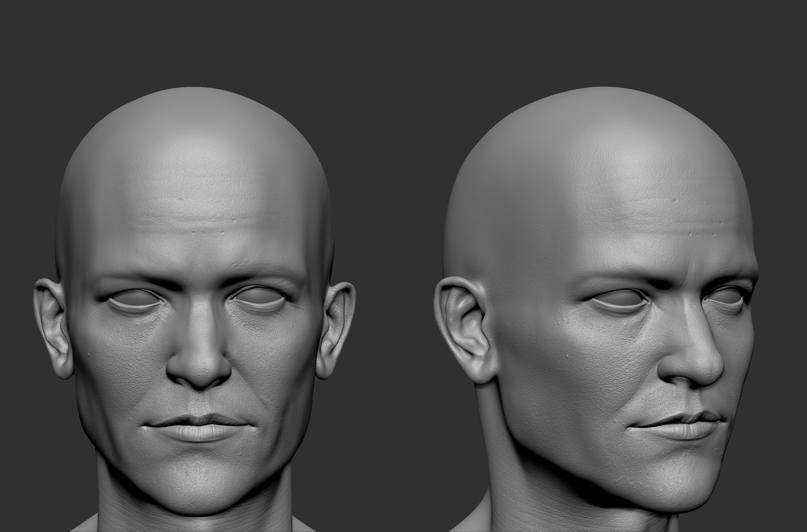Viewport: 807px width, 532px height.
Task: Click the three-quarter view head sculpt
Action: coord(597,309)
